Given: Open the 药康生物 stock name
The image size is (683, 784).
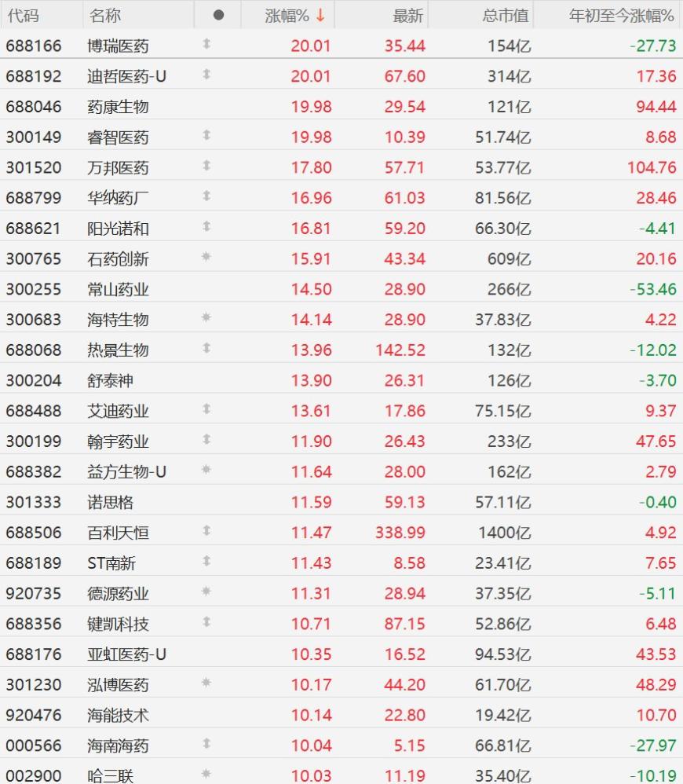Looking at the screenshot, I should pyautogui.click(x=118, y=107).
